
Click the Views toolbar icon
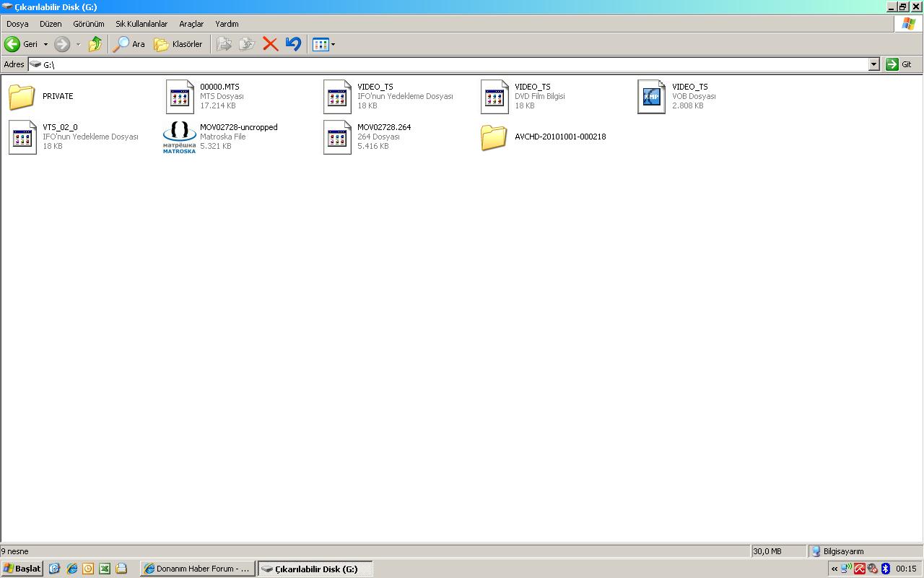[321, 44]
